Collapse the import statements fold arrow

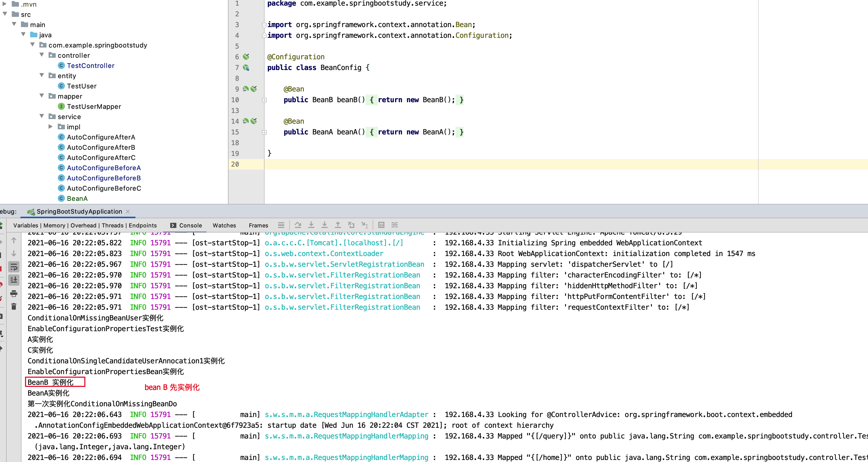264,25
